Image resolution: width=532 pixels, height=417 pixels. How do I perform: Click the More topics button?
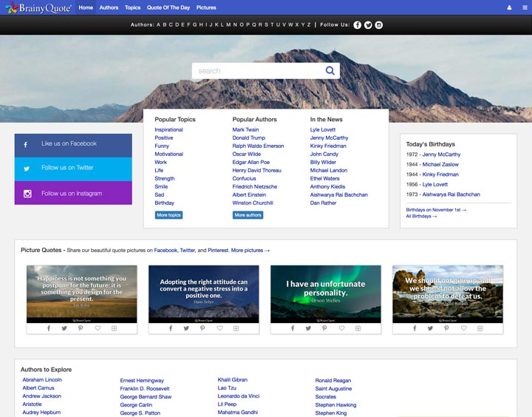169,215
